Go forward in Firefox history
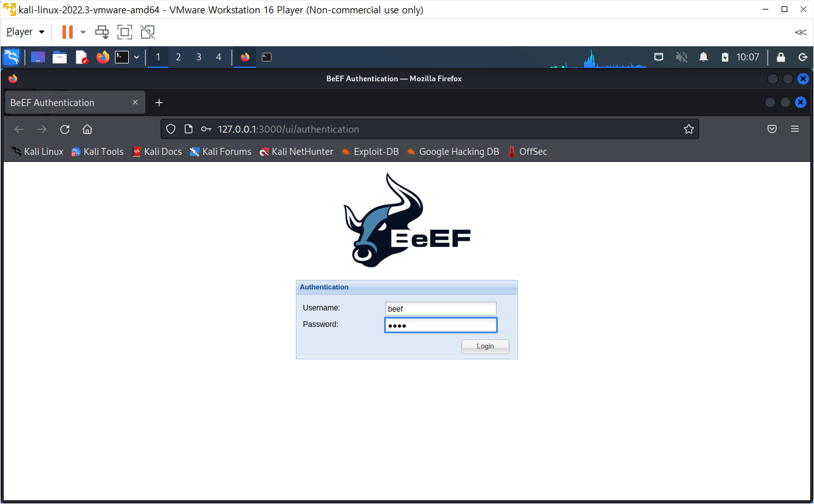Viewport: 814px width, 504px height. (42, 129)
